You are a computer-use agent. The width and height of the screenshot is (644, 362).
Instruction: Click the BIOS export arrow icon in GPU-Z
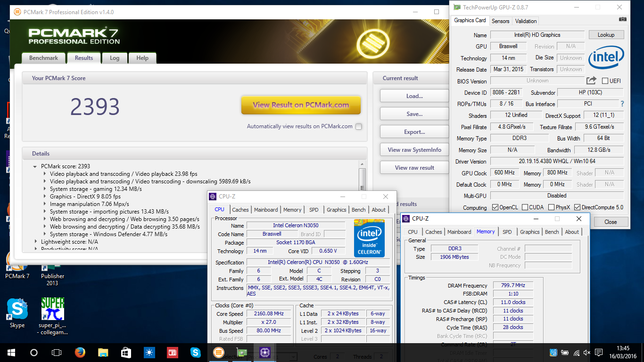point(591,81)
